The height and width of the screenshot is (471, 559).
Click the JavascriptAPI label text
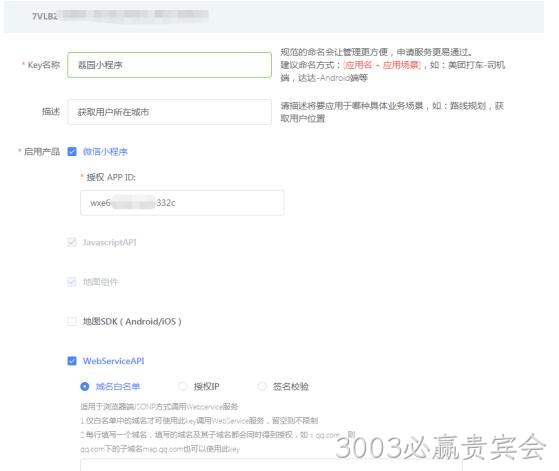109,242
